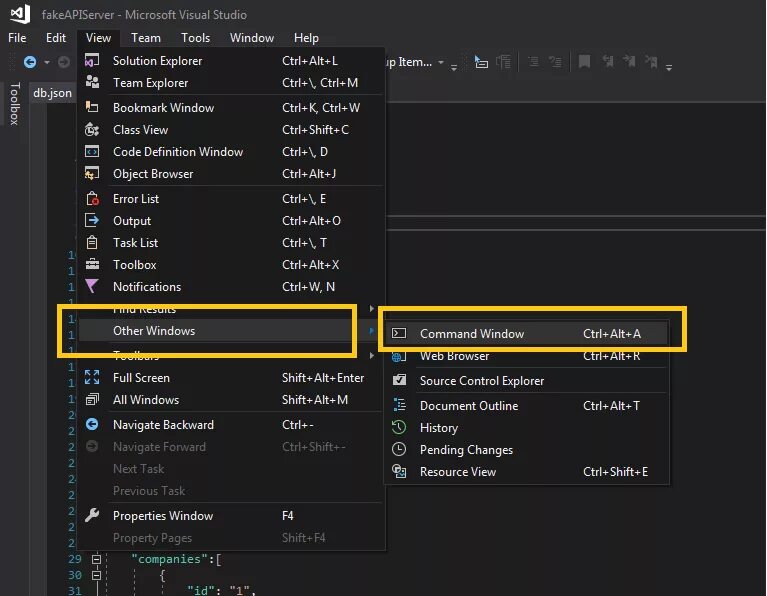The image size is (767, 596).
Task: Click the Document Outline icon
Action: tap(399, 405)
